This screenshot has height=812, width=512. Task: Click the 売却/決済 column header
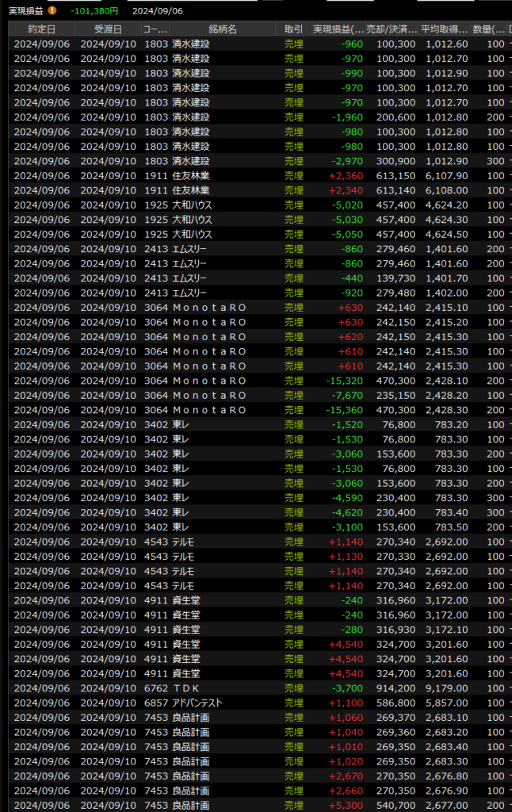click(391, 29)
